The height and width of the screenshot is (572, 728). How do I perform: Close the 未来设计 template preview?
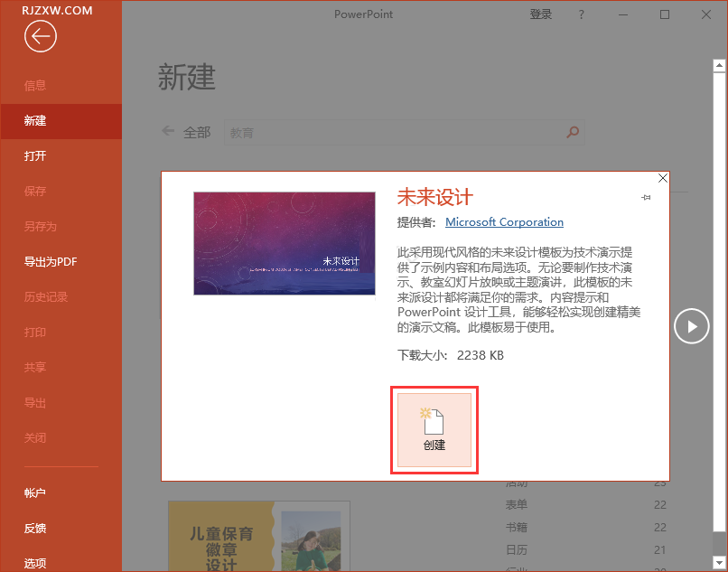tap(662, 178)
